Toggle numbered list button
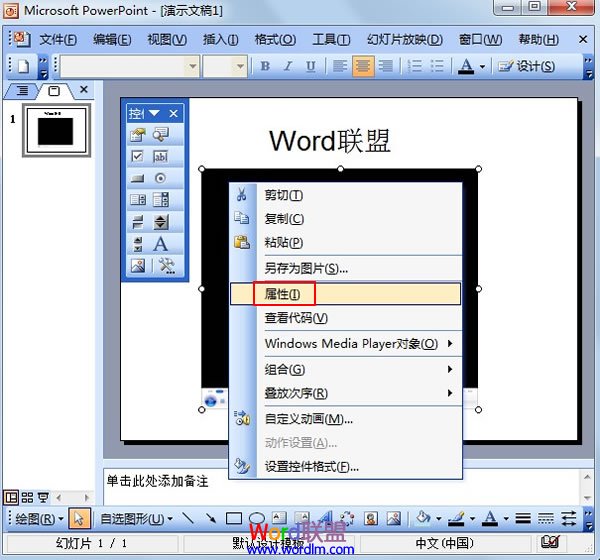The width and height of the screenshot is (600, 560). tap(415, 66)
